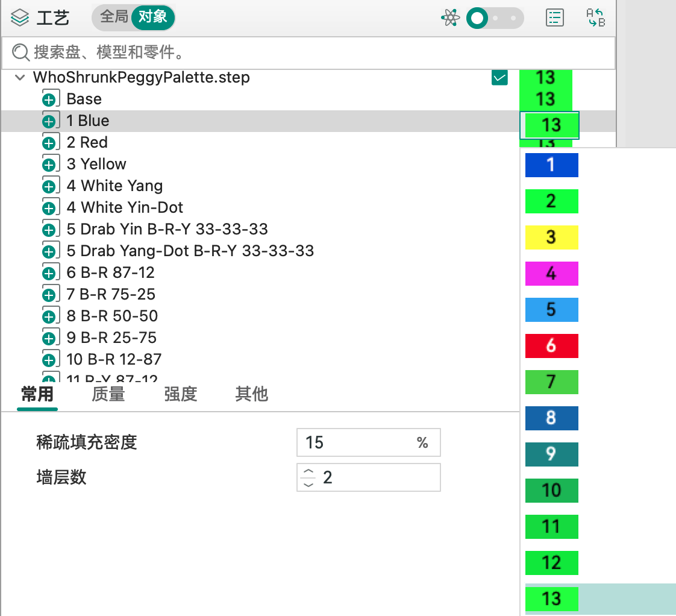This screenshot has height=616, width=676.
Task: Select the 6 B-R 87-12 part
Action: tap(110, 272)
